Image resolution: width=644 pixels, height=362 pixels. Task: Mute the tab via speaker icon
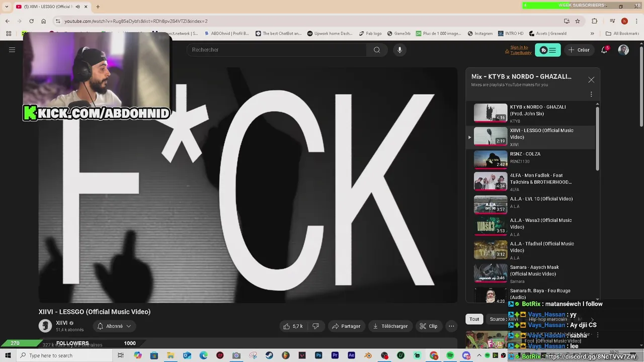(x=77, y=7)
